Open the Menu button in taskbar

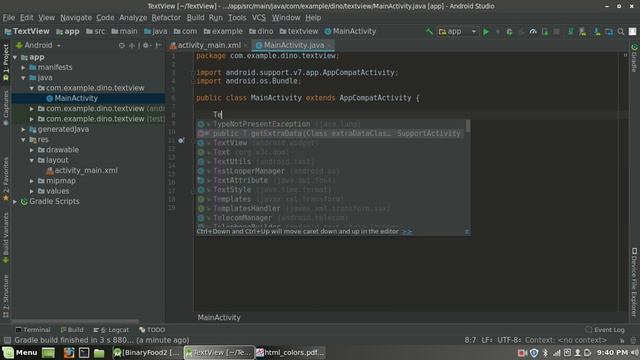pyautogui.click(x=20, y=353)
